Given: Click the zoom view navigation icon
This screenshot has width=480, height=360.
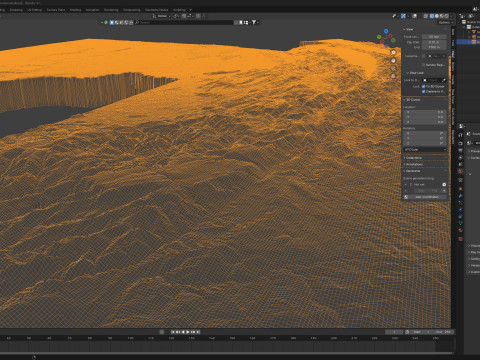Looking at the screenshot, I should click(x=393, y=52).
